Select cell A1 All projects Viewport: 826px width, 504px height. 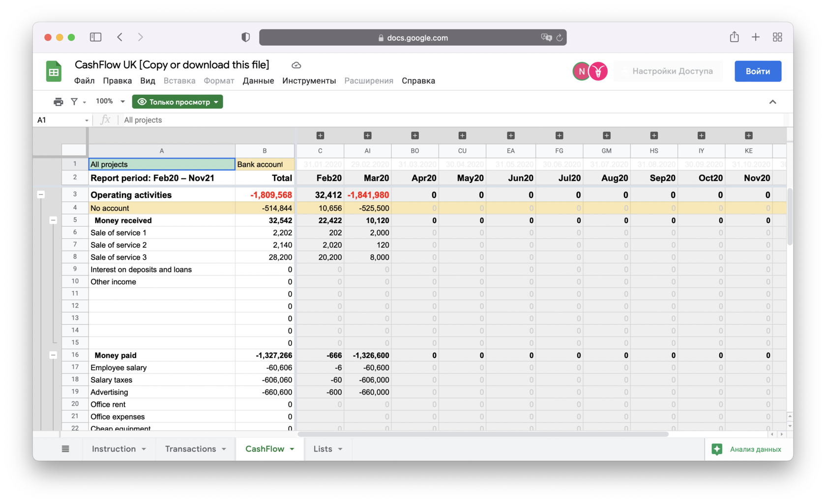(162, 164)
